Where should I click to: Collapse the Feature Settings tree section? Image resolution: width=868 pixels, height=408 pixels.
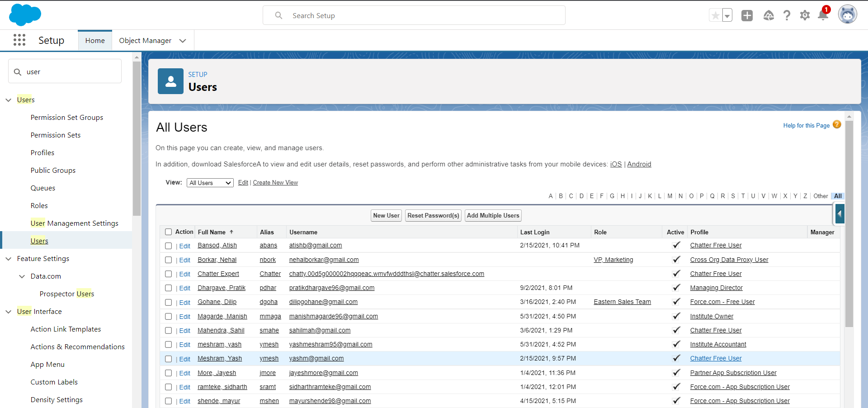tap(9, 259)
